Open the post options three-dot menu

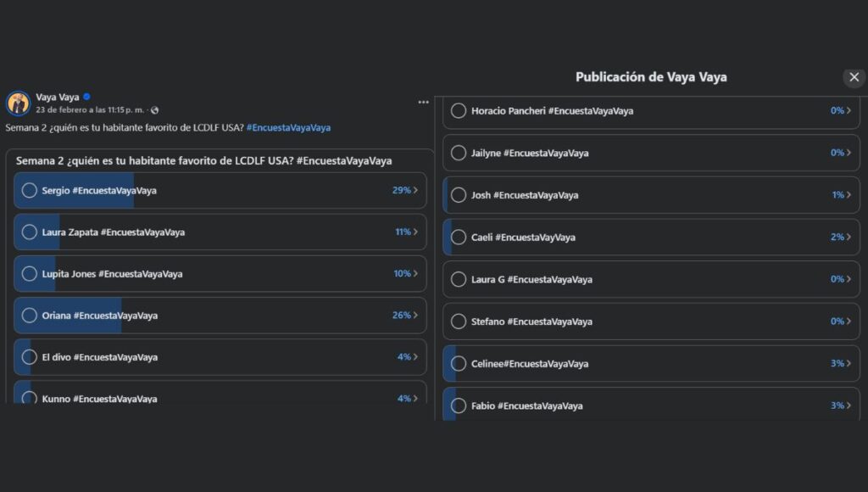423,102
